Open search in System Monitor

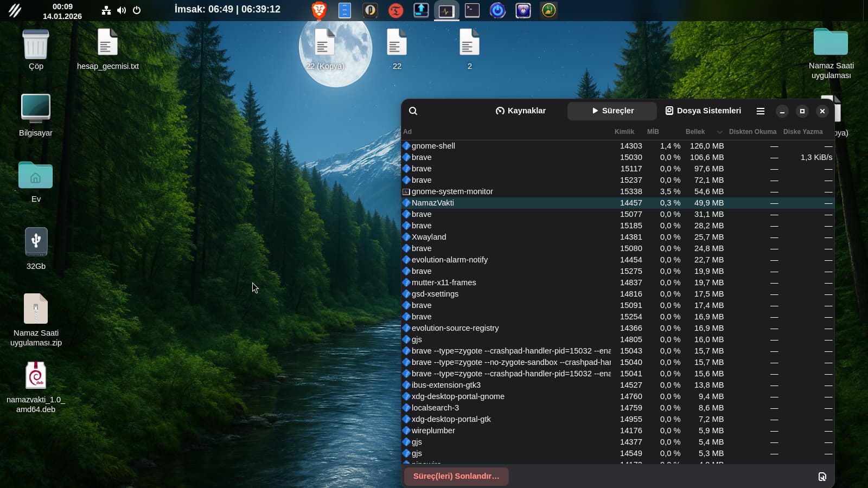coord(413,111)
